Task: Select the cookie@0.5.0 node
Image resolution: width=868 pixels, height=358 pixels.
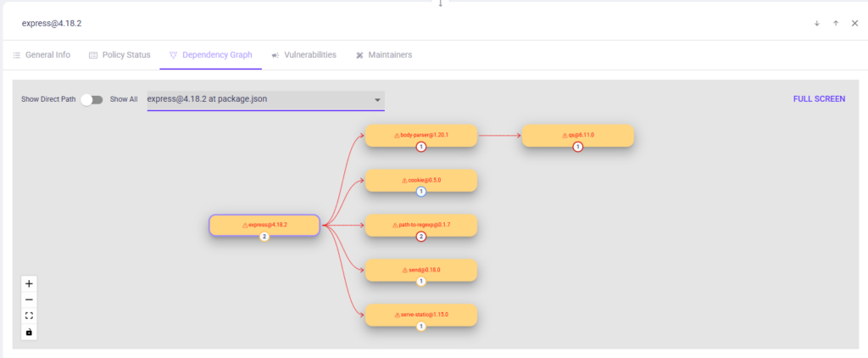Action: click(420, 180)
